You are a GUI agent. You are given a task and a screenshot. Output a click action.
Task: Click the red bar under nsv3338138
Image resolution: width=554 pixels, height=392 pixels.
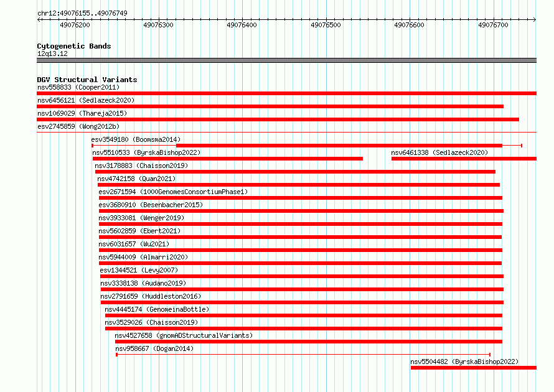(302, 289)
